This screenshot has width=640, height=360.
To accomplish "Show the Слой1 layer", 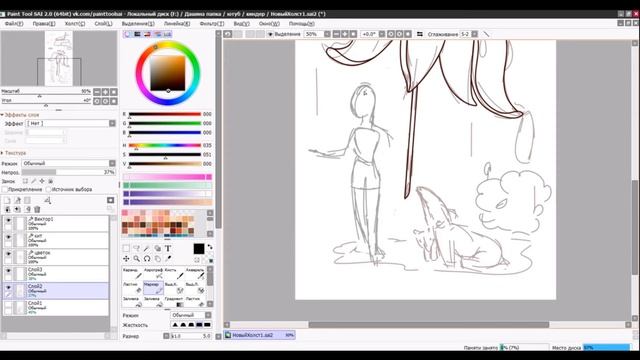I will [8, 304].
